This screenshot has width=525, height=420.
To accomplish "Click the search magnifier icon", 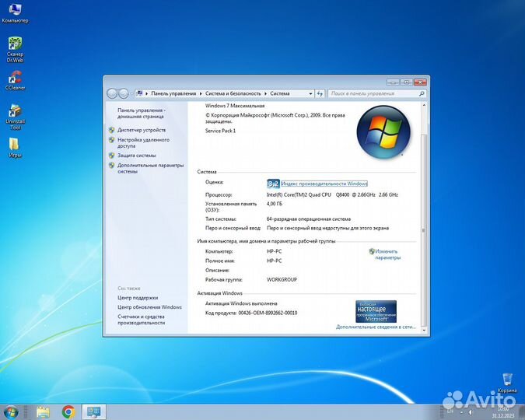I will (422, 93).
